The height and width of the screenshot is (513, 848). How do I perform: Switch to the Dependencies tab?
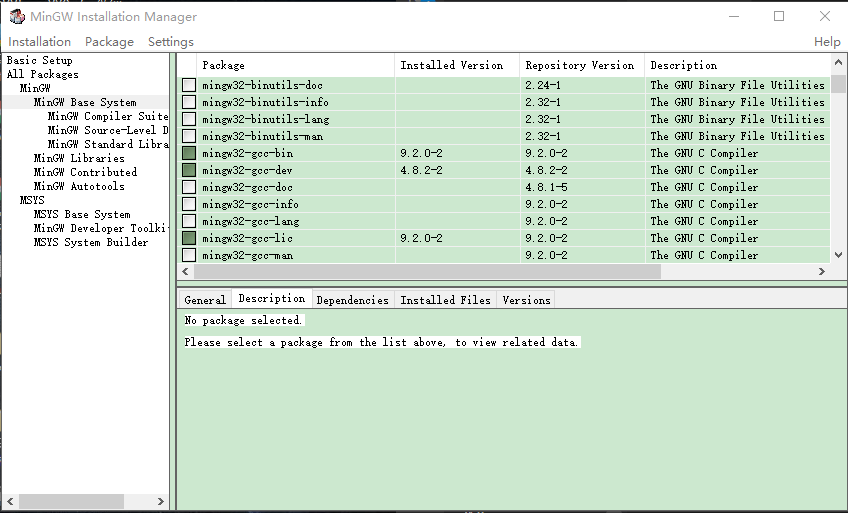[x=352, y=300]
